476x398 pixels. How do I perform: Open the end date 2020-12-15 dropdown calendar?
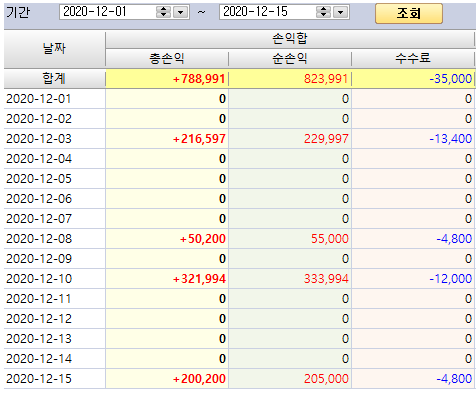pos(340,12)
